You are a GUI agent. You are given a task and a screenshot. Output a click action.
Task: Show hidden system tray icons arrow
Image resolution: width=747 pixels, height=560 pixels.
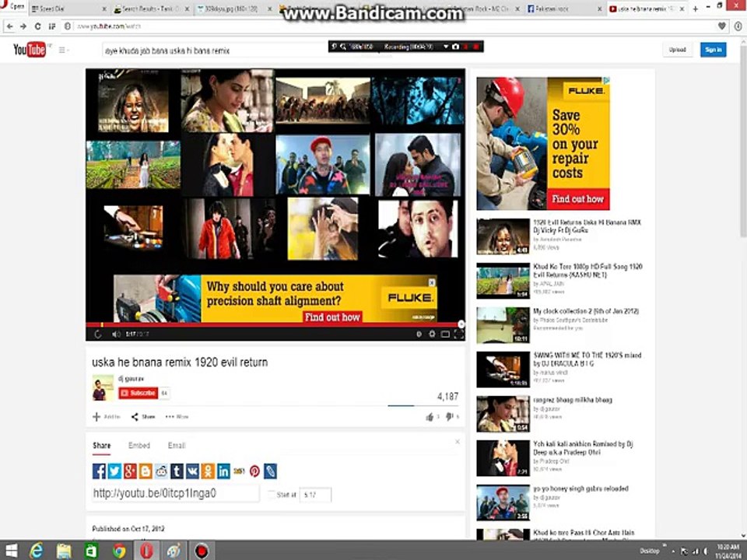(x=673, y=551)
